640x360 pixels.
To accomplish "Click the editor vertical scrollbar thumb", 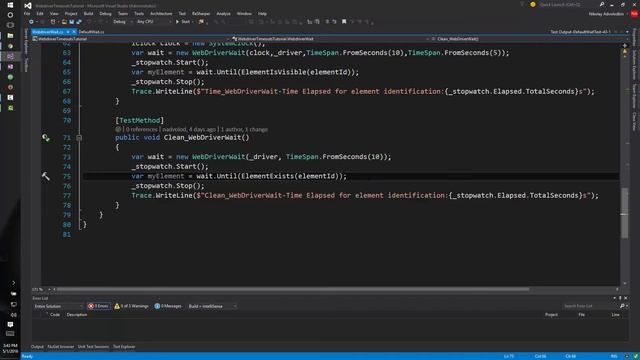I will pyautogui.click(x=624, y=212).
